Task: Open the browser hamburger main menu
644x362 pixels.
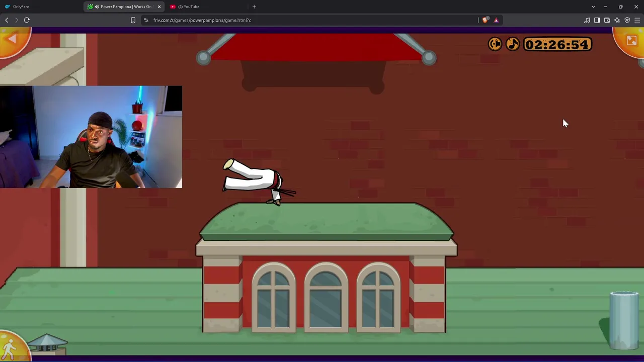Action: [637, 20]
